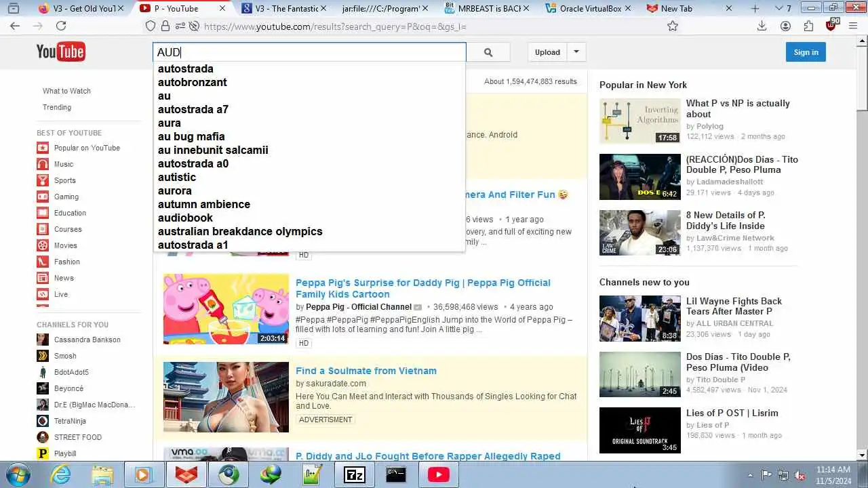Viewport: 868px width, 488px height.
Task: Open 7-Zip from the taskbar
Action: (355, 474)
